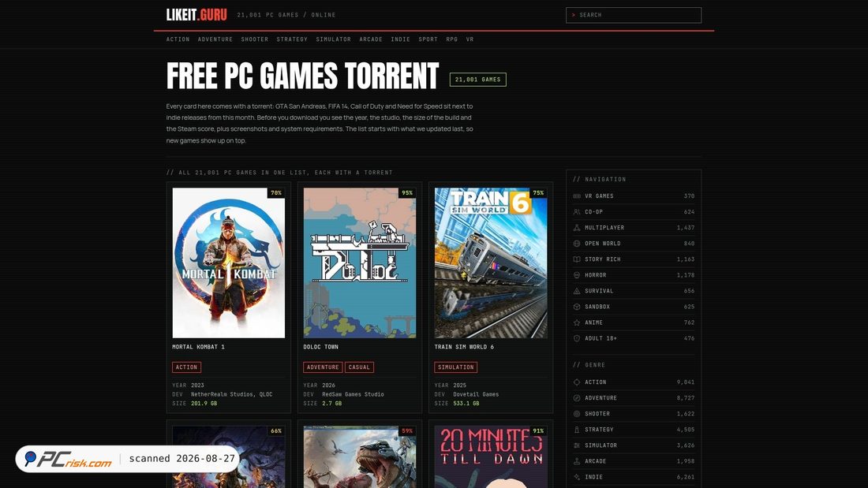
Task: Open the Shooter tab in top menu
Action: pyautogui.click(x=255, y=39)
